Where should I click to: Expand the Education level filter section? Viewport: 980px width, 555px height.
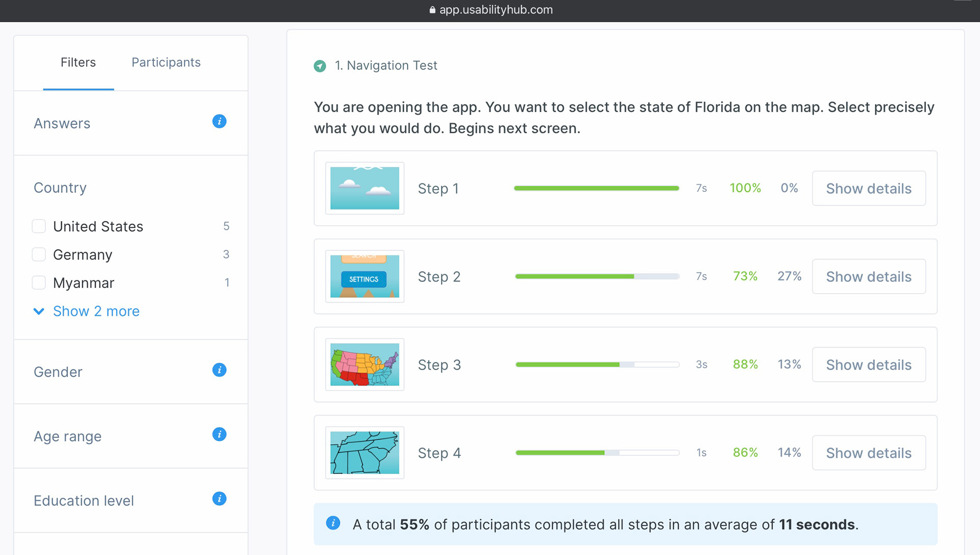131,500
